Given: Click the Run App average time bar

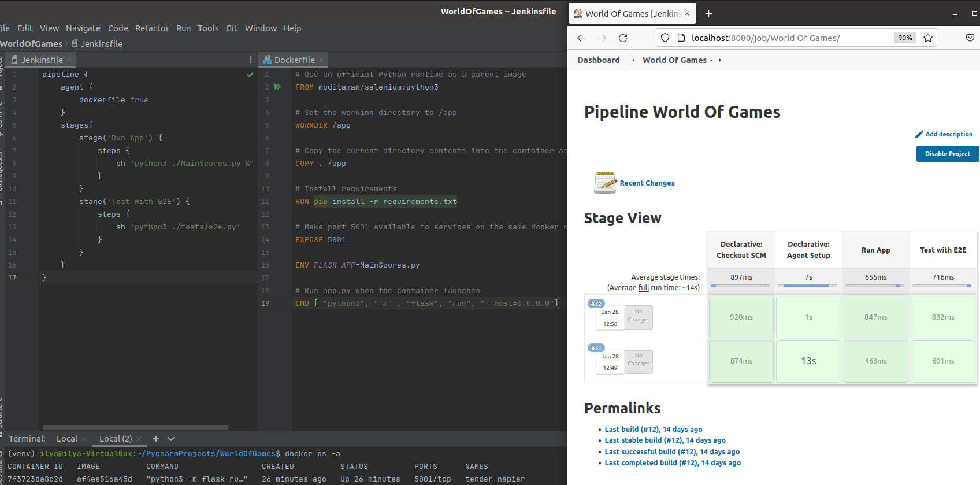Looking at the screenshot, I should pyautogui.click(x=875, y=286).
